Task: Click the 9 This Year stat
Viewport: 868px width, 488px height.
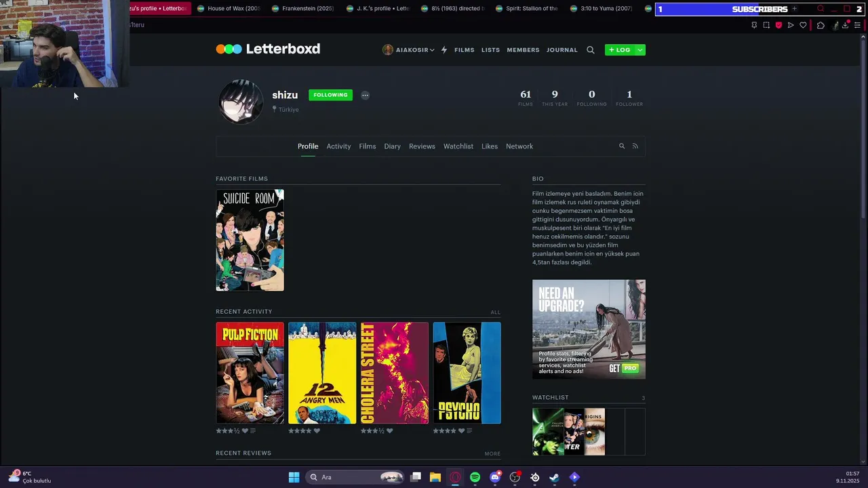Action: (555, 98)
